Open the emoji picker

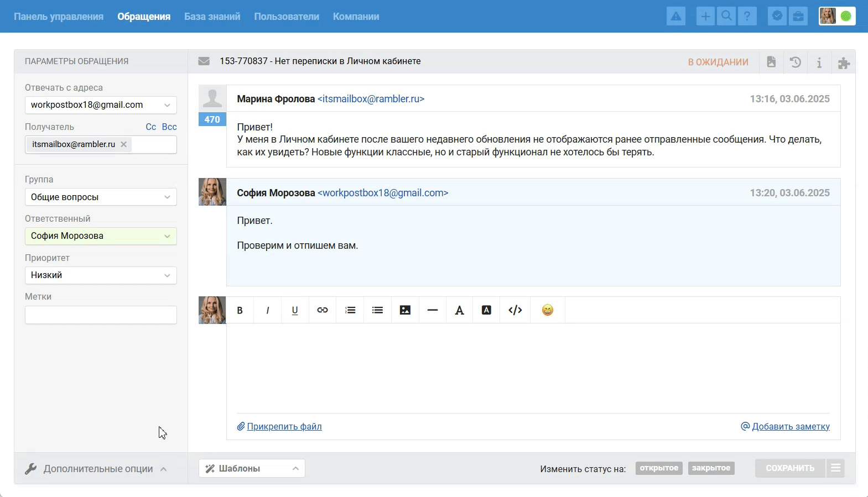pyautogui.click(x=547, y=310)
